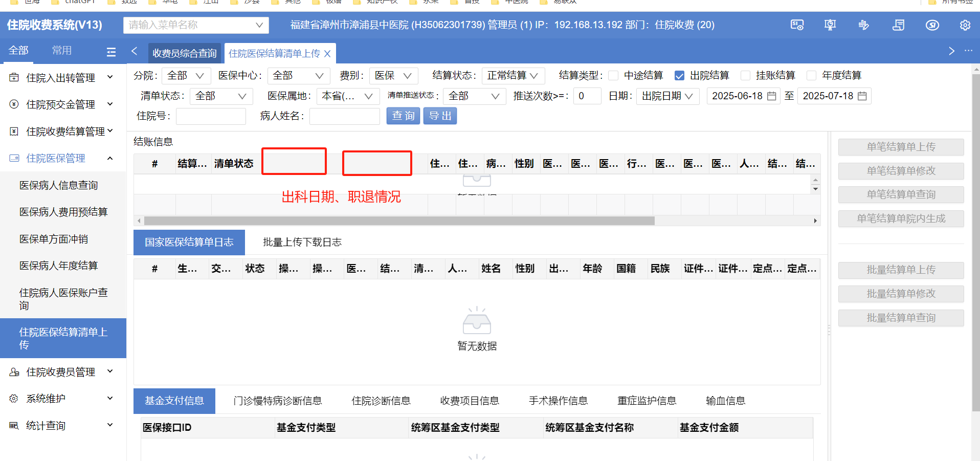Check the 年度结算 checkbox
The image size is (980, 461).
(x=811, y=76)
